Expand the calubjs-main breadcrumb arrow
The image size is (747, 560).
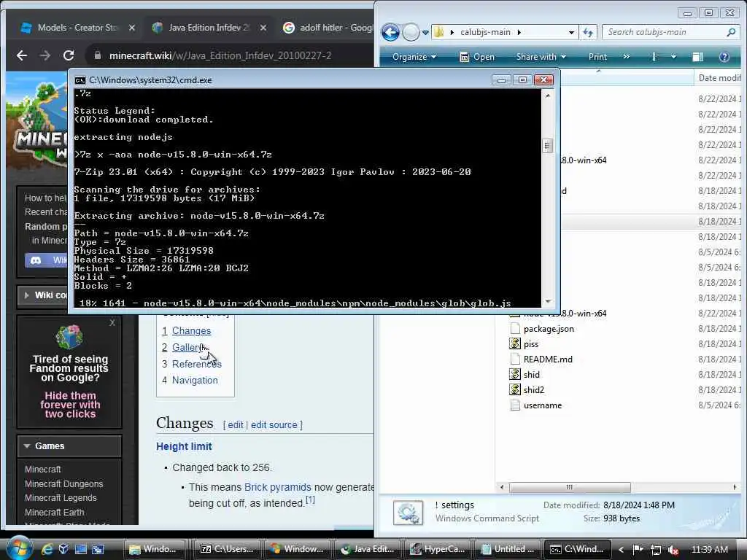519,32
